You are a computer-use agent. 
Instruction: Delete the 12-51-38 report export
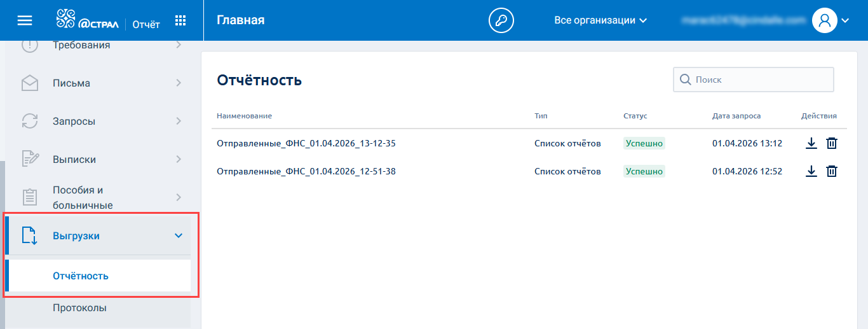[831, 171]
